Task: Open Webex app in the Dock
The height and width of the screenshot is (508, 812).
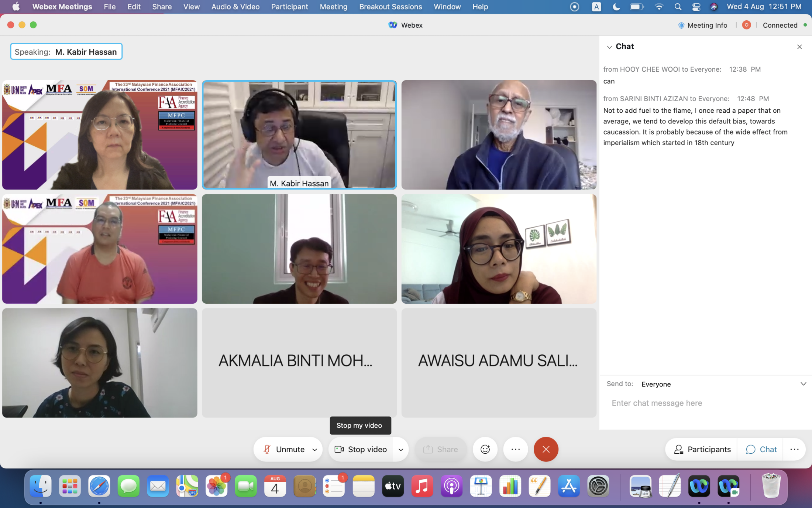Action: pyautogui.click(x=699, y=486)
